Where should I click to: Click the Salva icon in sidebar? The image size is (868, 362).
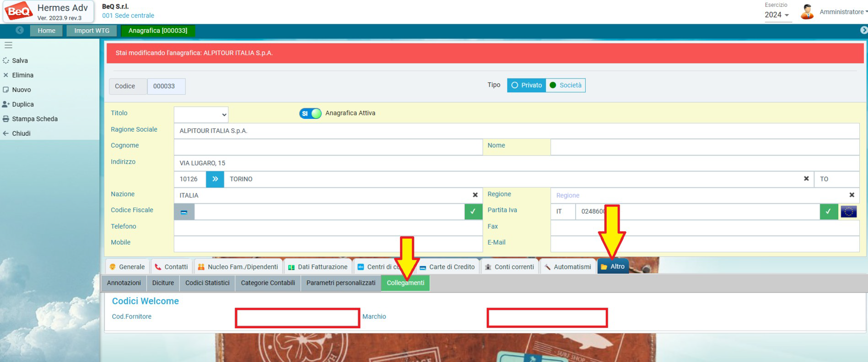(x=6, y=60)
